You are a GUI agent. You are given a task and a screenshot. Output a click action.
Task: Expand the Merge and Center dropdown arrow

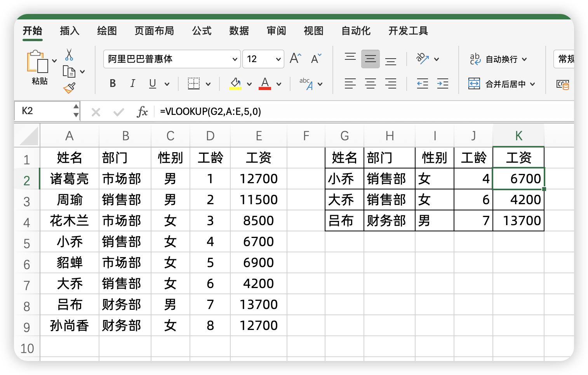click(x=532, y=84)
